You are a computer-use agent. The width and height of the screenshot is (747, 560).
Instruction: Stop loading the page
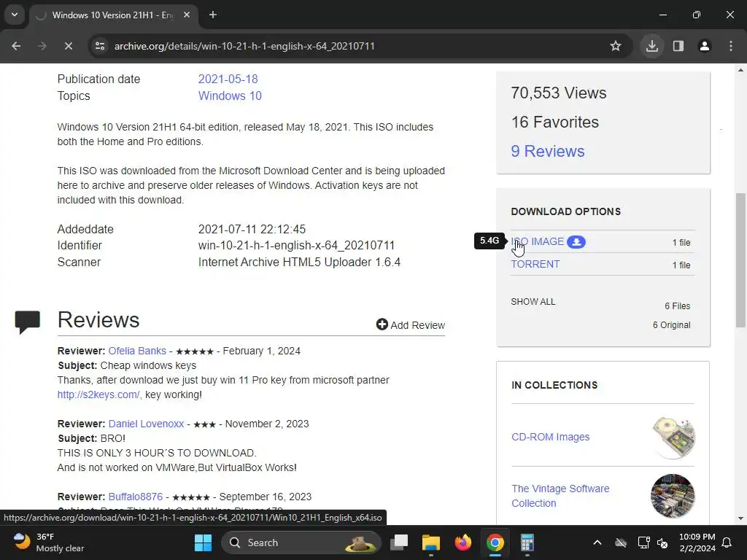(x=68, y=46)
